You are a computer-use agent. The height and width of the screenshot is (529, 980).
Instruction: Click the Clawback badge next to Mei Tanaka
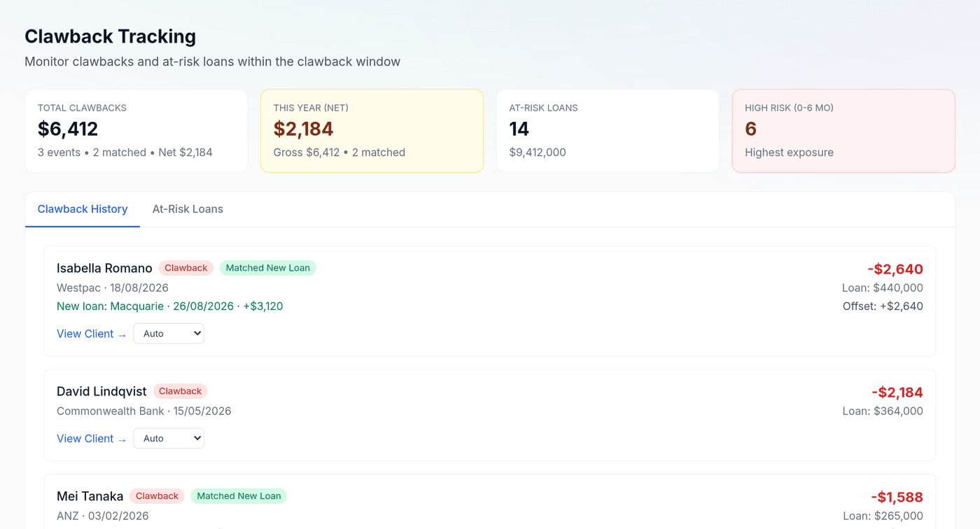(x=157, y=496)
